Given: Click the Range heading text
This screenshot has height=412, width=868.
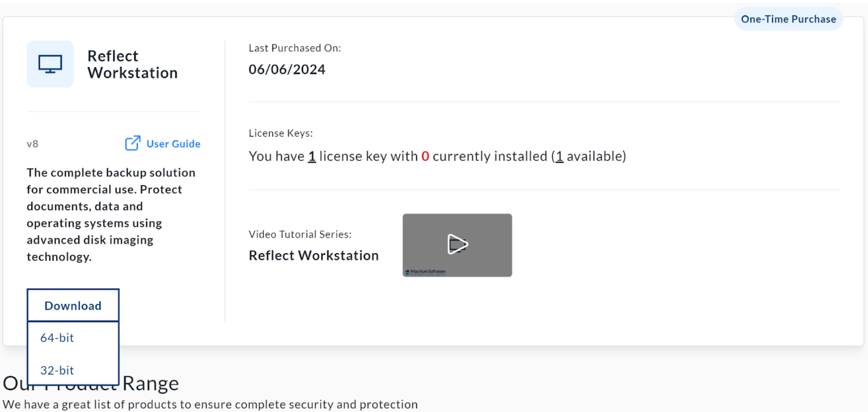Looking at the screenshot, I should (150, 384).
